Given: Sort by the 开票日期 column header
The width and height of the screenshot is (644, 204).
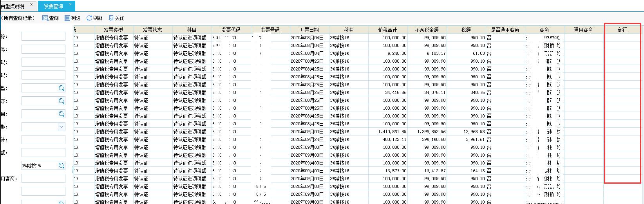Looking at the screenshot, I should click(x=309, y=30).
